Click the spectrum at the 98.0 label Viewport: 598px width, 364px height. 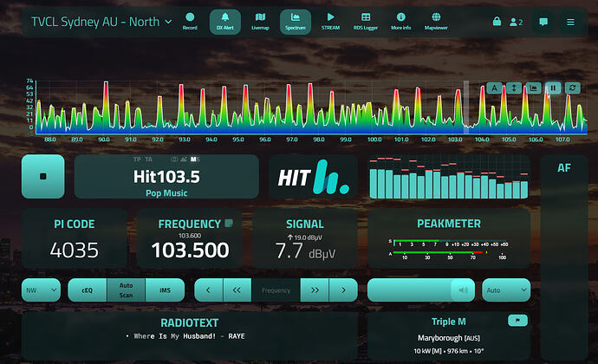coord(319,140)
